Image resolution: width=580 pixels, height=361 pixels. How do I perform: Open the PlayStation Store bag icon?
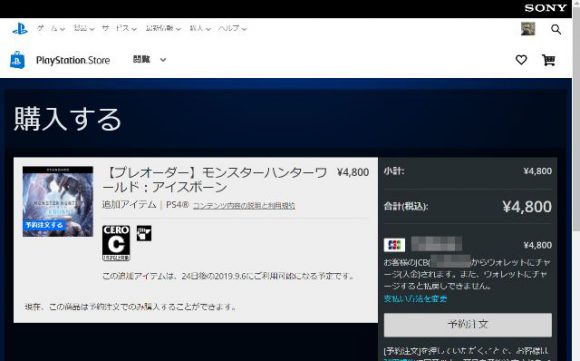pyautogui.click(x=17, y=60)
